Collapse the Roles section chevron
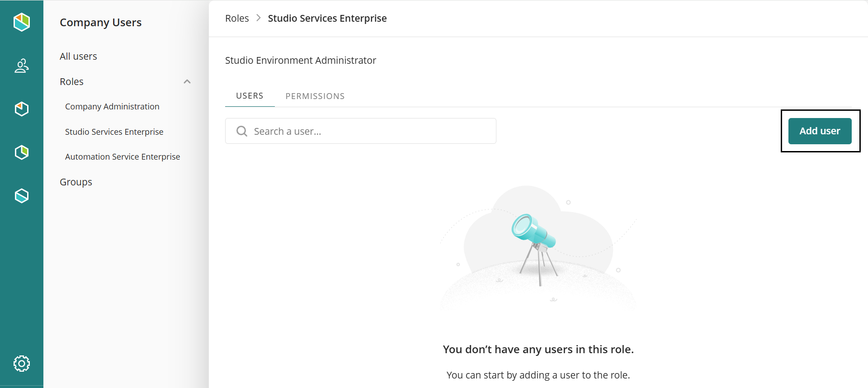Image resolution: width=868 pixels, height=388 pixels. pyautogui.click(x=187, y=82)
